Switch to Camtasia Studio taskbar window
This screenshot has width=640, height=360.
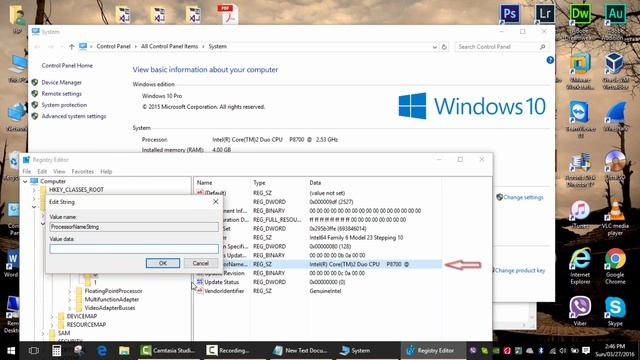tap(168, 351)
